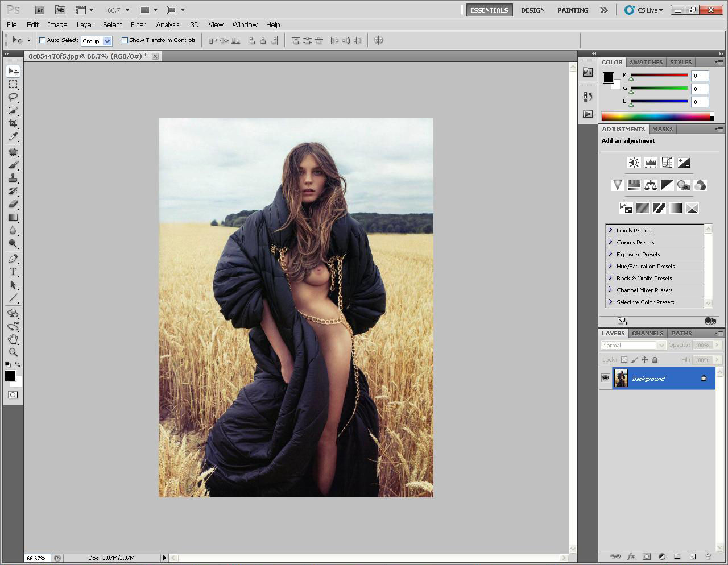Select the Essentials workspace
This screenshot has height=565, width=728.
point(489,10)
